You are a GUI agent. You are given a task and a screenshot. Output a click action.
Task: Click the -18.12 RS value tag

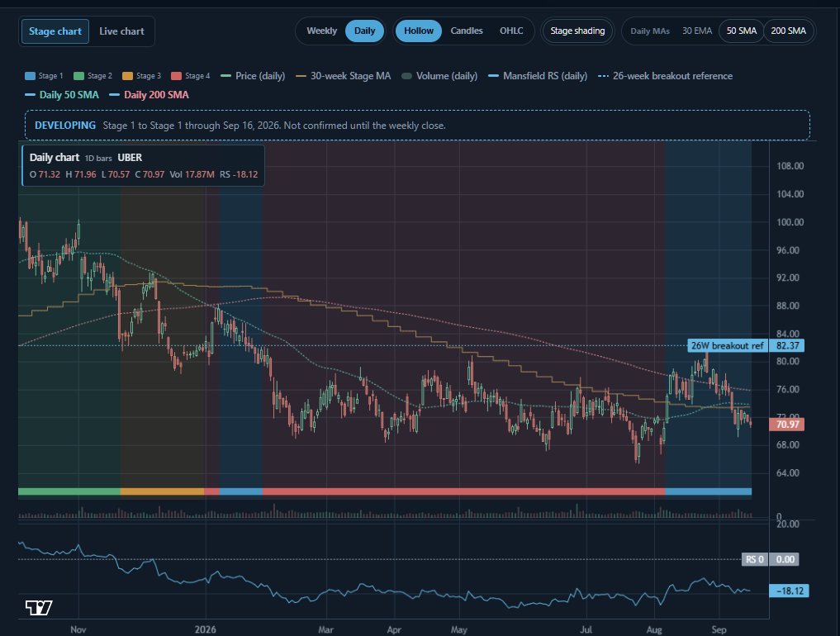click(789, 591)
